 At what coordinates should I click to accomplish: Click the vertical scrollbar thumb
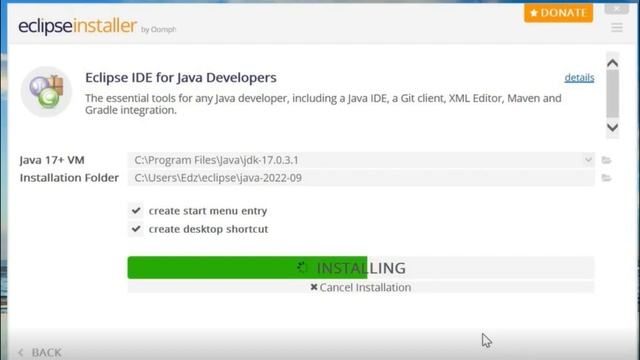pyautogui.click(x=612, y=94)
